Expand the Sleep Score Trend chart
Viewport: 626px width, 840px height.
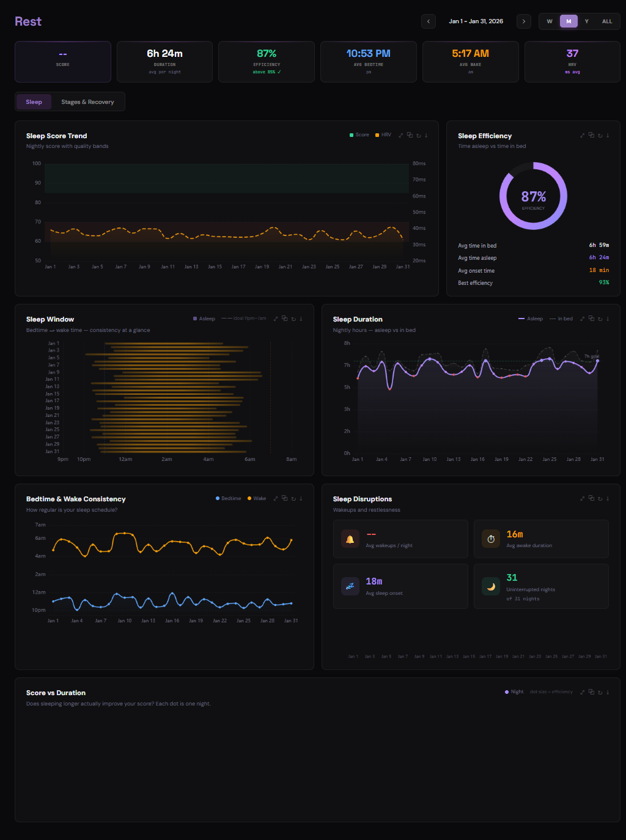(401, 135)
